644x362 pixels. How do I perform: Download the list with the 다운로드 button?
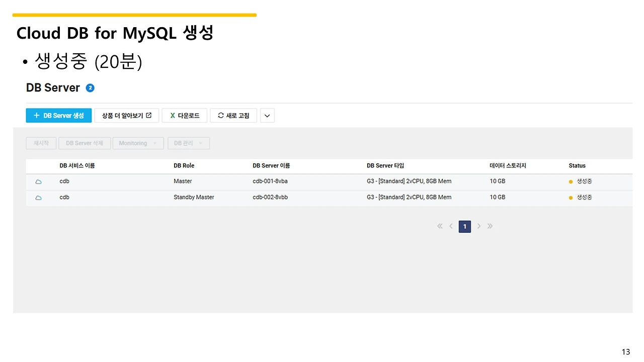pyautogui.click(x=185, y=116)
